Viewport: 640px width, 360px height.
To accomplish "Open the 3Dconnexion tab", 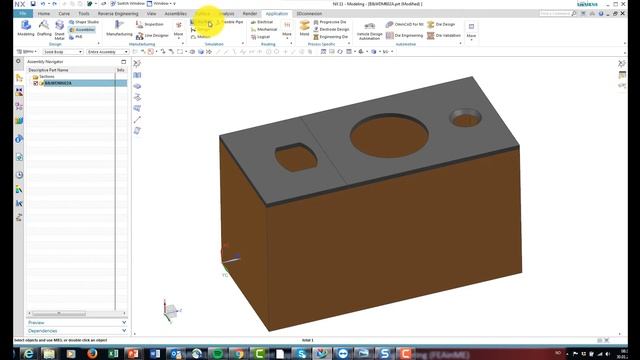I will (x=309, y=13).
